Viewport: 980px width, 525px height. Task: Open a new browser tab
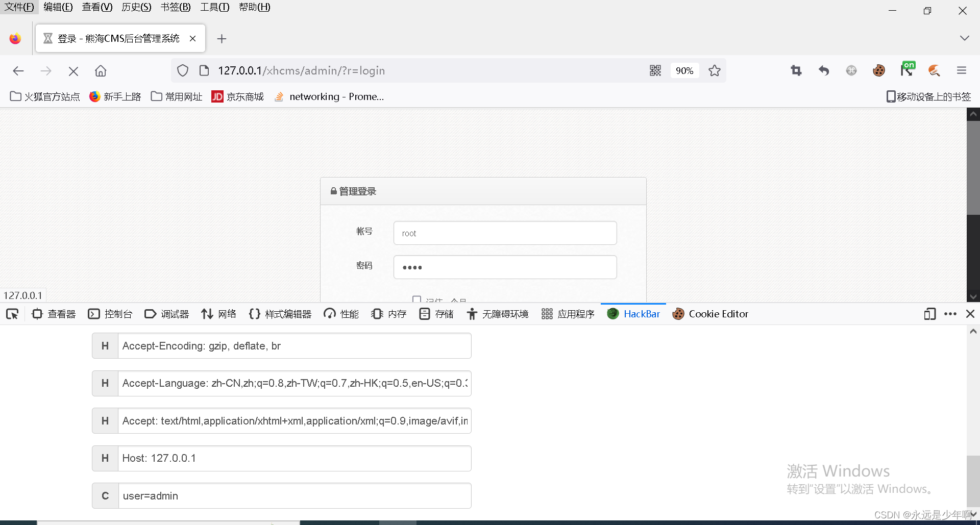(222, 39)
